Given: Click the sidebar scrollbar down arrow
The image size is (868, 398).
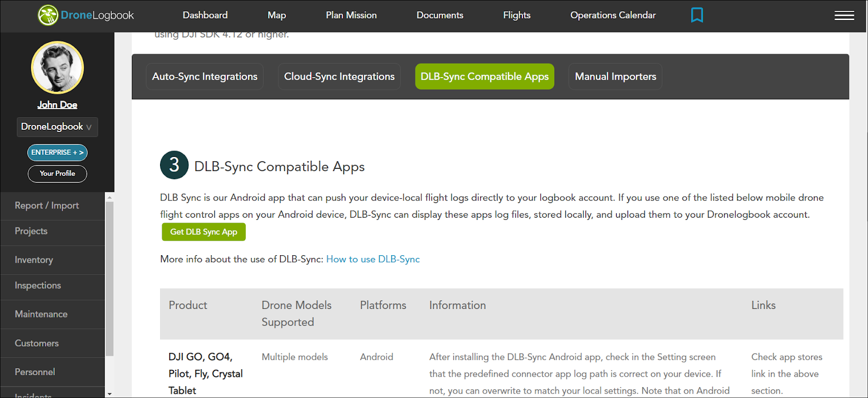Looking at the screenshot, I should coord(110,394).
